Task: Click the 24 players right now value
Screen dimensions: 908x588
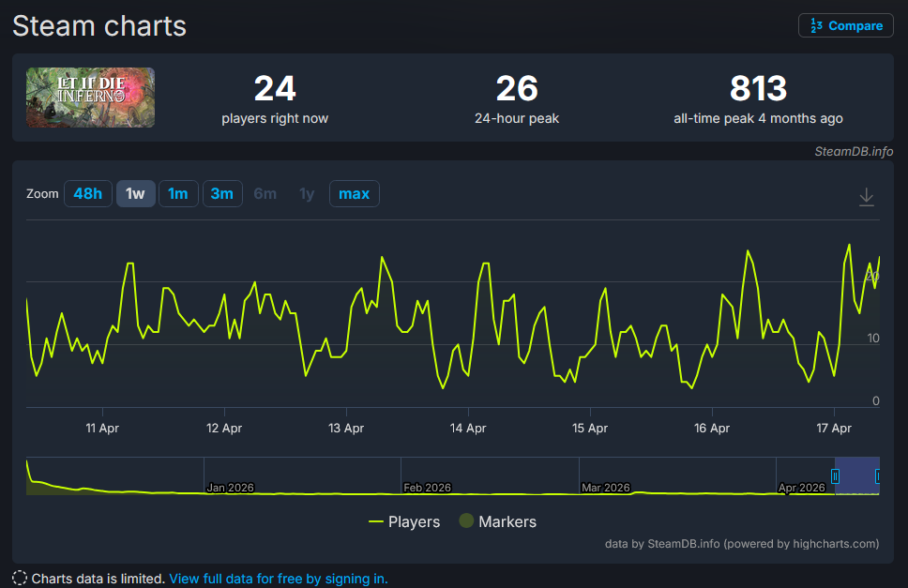Action: coord(275,88)
